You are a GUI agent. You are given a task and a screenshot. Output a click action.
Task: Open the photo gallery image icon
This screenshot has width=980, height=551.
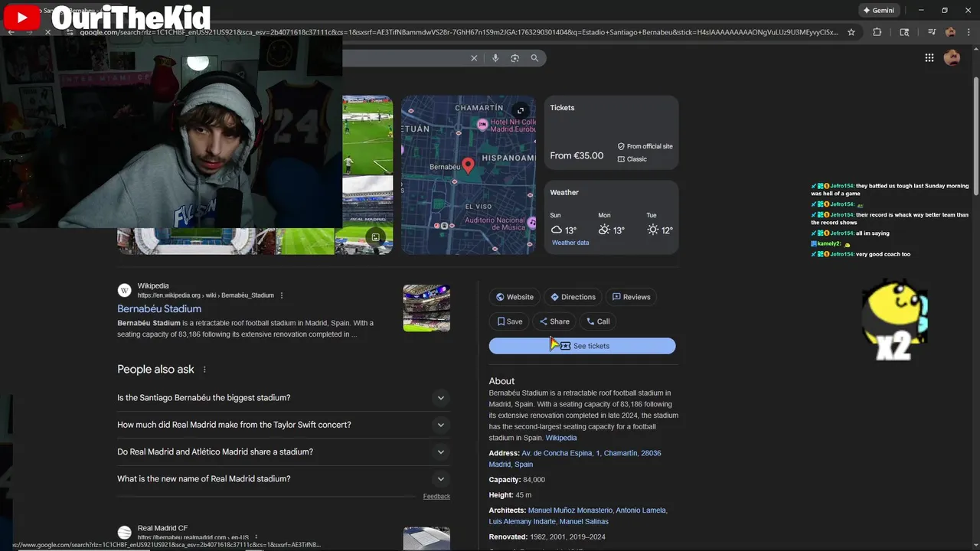[x=375, y=237]
